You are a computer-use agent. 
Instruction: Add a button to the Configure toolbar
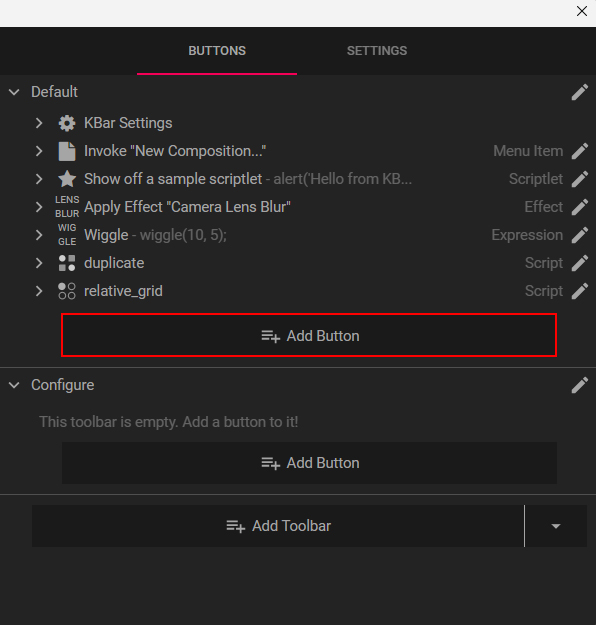coord(309,463)
